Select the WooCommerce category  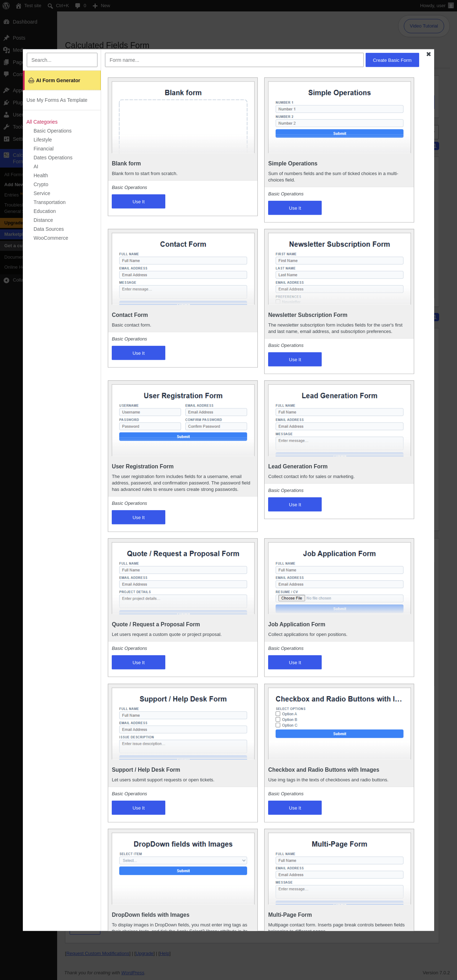point(51,238)
